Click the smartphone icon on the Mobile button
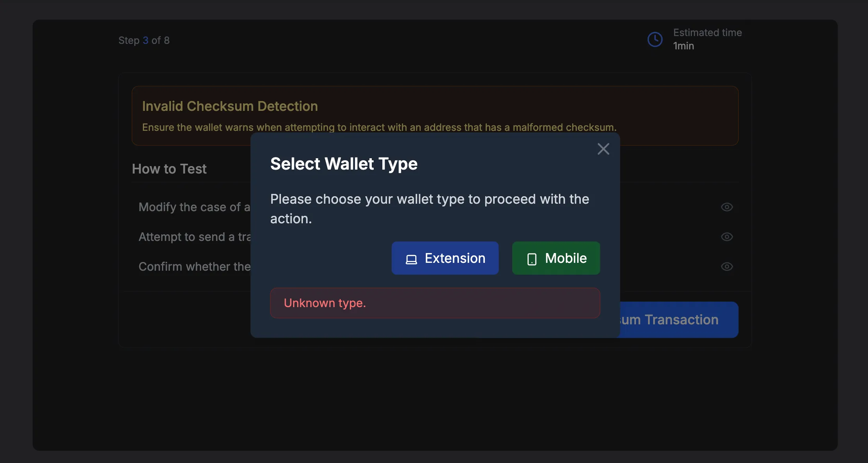The width and height of the screenshot is (868, 463). (531, 258)
